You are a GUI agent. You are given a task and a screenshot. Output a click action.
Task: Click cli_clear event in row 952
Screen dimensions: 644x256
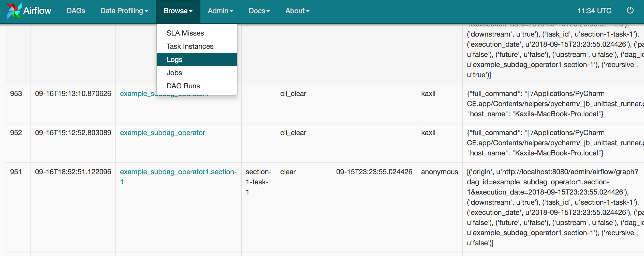(x=293, y=133)
